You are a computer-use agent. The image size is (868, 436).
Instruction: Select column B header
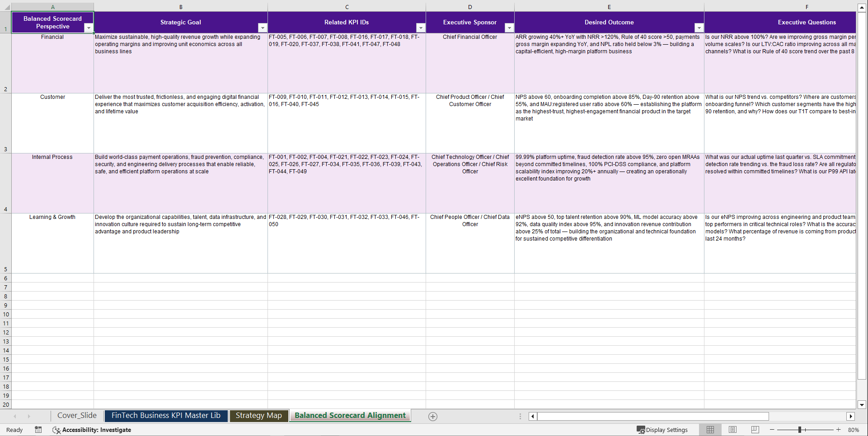tap(181, 7)
